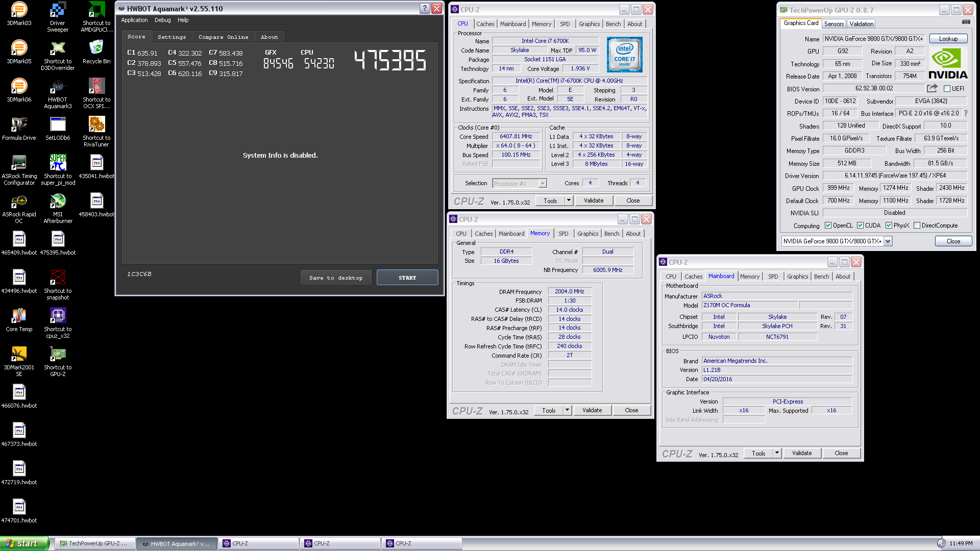Open the Debug menu in Aquamark

click(163, 20)
